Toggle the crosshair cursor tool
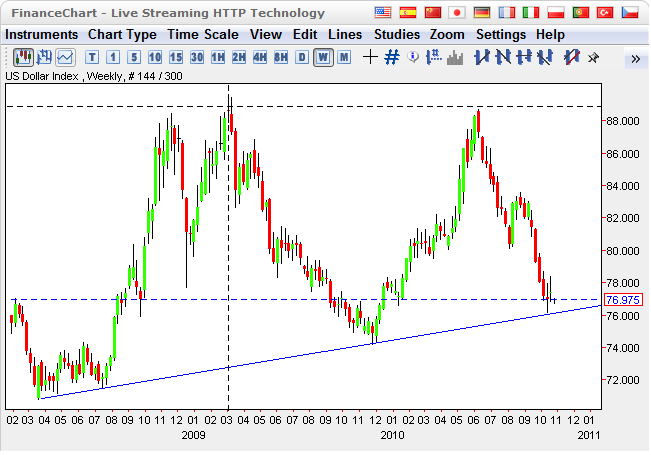Image resolution: width=651 pixels, height=455 pixels. click(370, 57)
